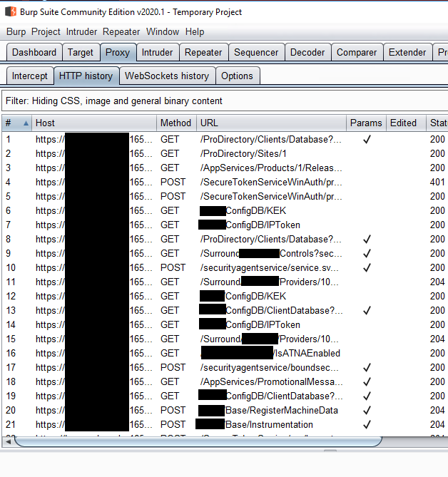Click the left arrow of horizontal scrollbar
The image size is (448, 477).
pyautogui.click(x=9, y=442)
